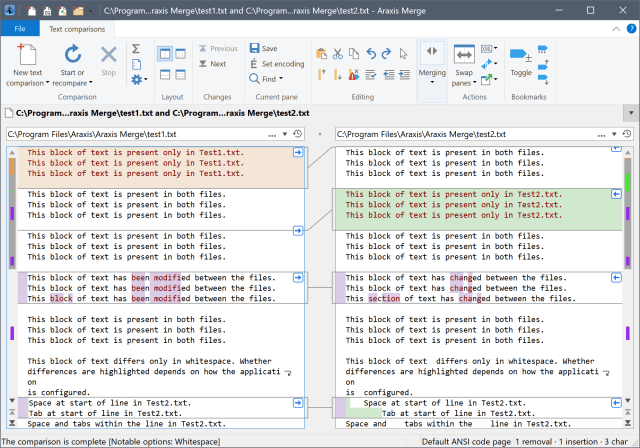640x448 pixels.
Task: Copy selection in Editing group
Action: 354,53
